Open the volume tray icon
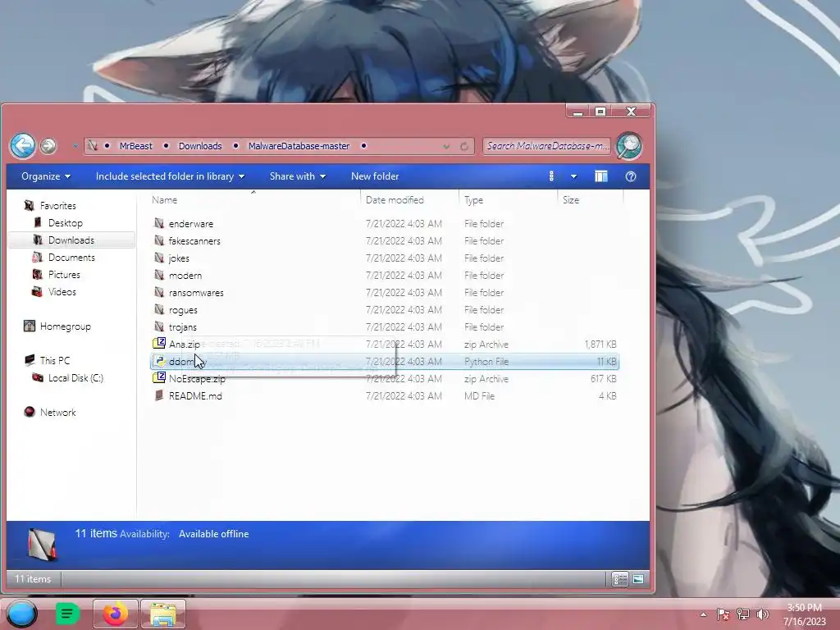 (x=762, y=614)
